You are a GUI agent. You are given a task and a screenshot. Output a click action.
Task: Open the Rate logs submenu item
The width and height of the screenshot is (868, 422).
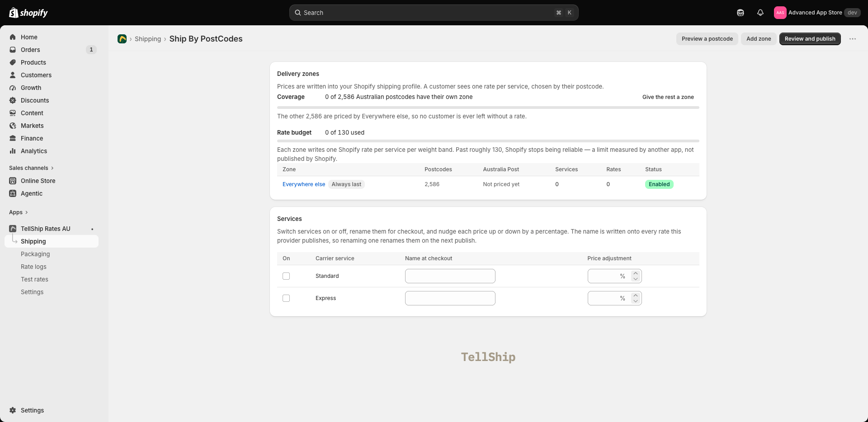(33, 267)
